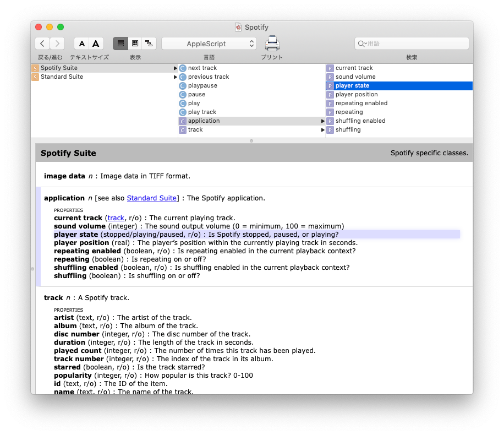Select application class row

tap(251, 121)
